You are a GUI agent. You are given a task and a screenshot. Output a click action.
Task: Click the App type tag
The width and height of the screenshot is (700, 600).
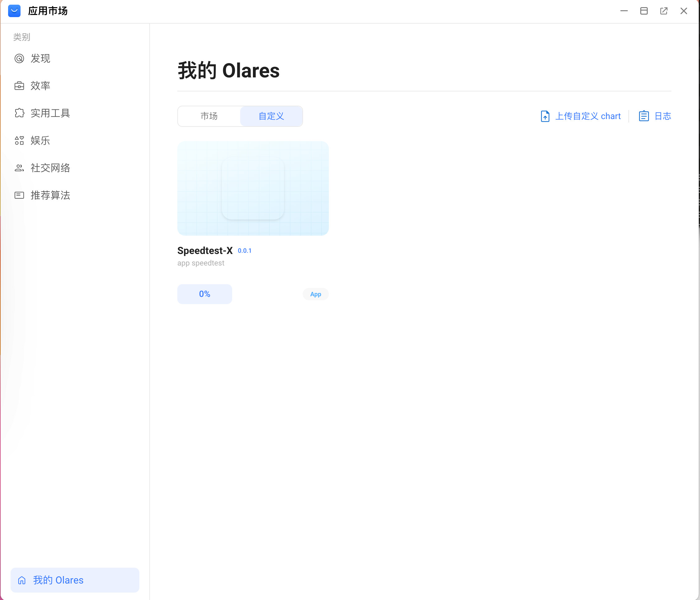[315, 294]
